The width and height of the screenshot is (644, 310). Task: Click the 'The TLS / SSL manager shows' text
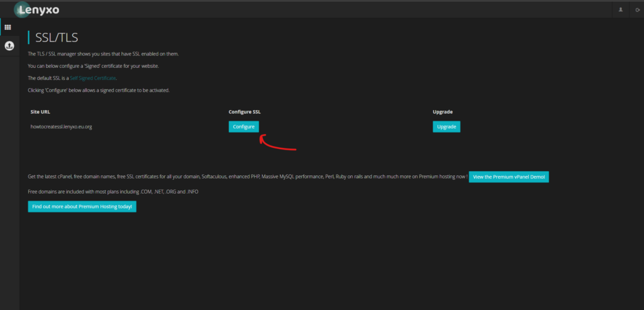[104, 54]
